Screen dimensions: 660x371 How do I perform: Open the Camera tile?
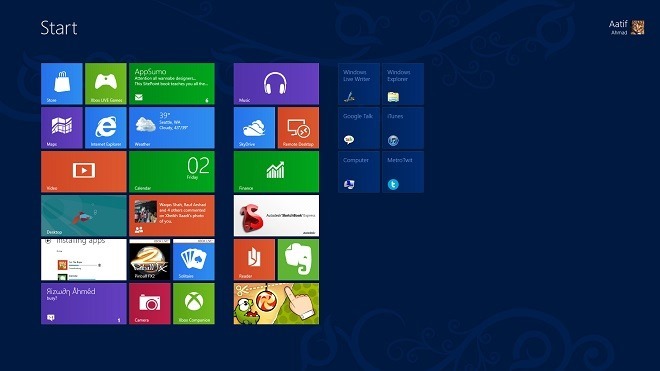coord(149,304)
